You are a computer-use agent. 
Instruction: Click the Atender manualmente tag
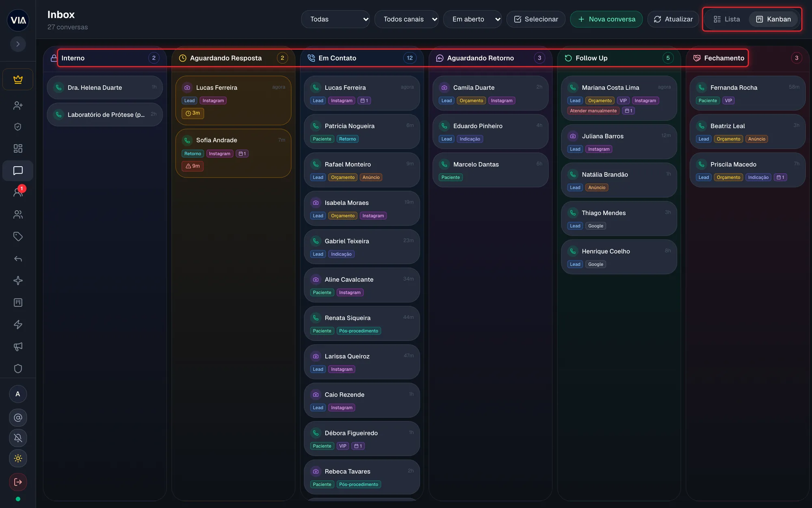pyautogui.click(x=593, y=111)
